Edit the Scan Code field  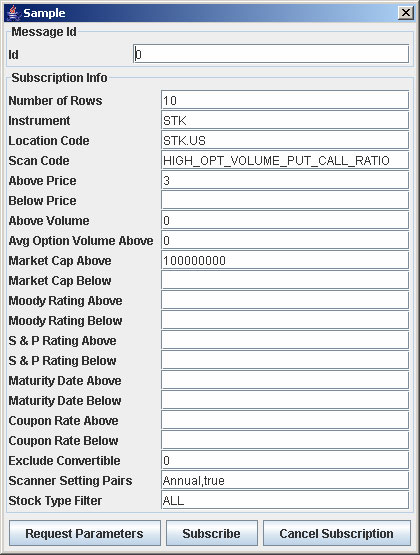tap(285, 160)
